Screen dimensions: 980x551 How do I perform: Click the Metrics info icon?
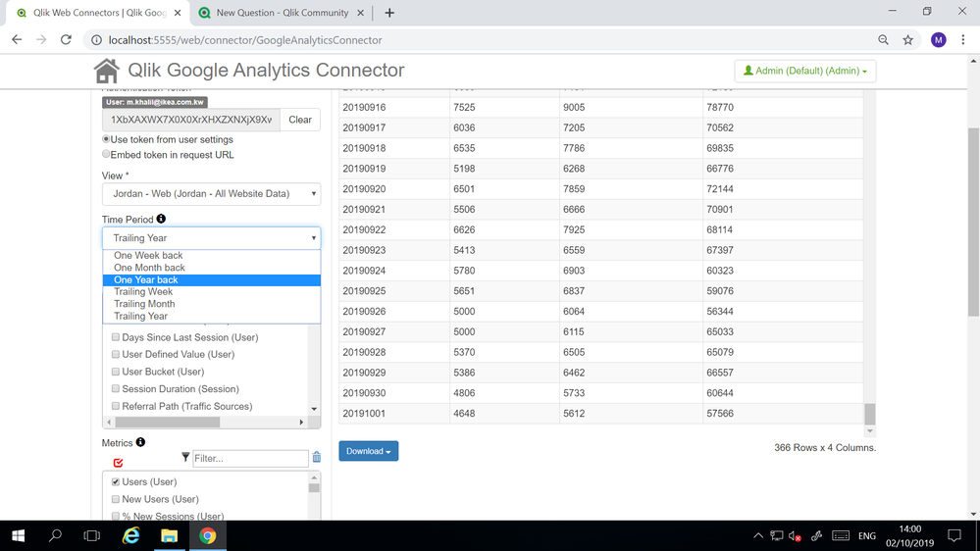[140, 442]
